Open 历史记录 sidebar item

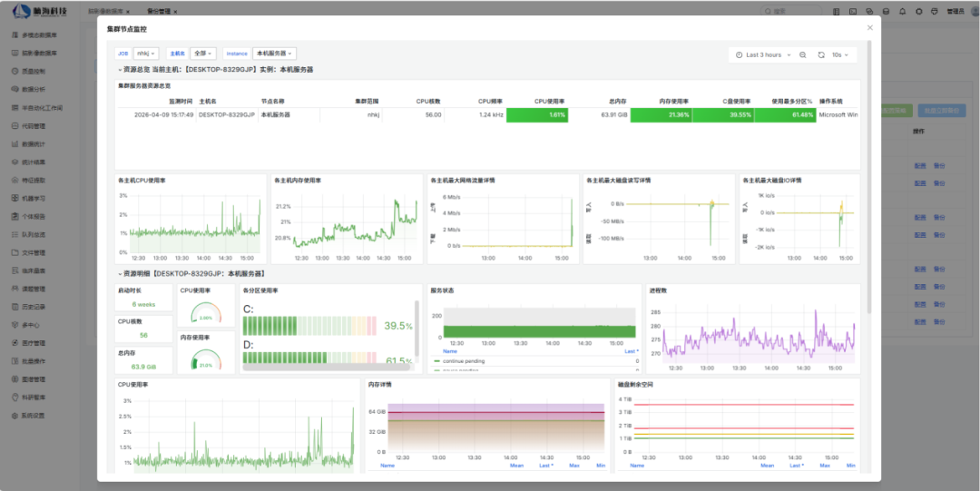[34, 308]
